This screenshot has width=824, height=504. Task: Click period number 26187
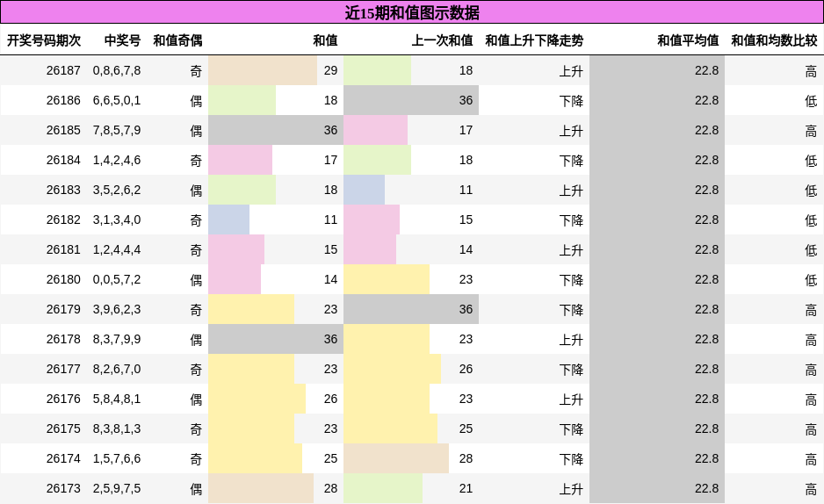point(63,70)
